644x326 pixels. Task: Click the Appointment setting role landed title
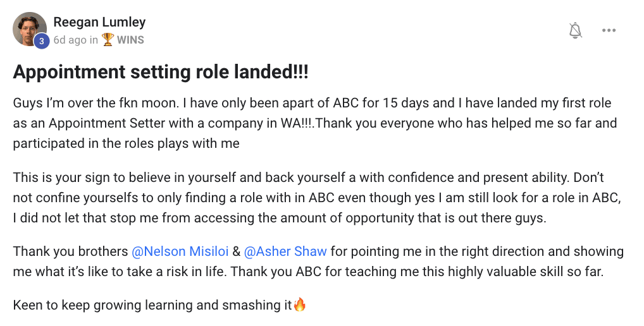click(x=161, y=72)
